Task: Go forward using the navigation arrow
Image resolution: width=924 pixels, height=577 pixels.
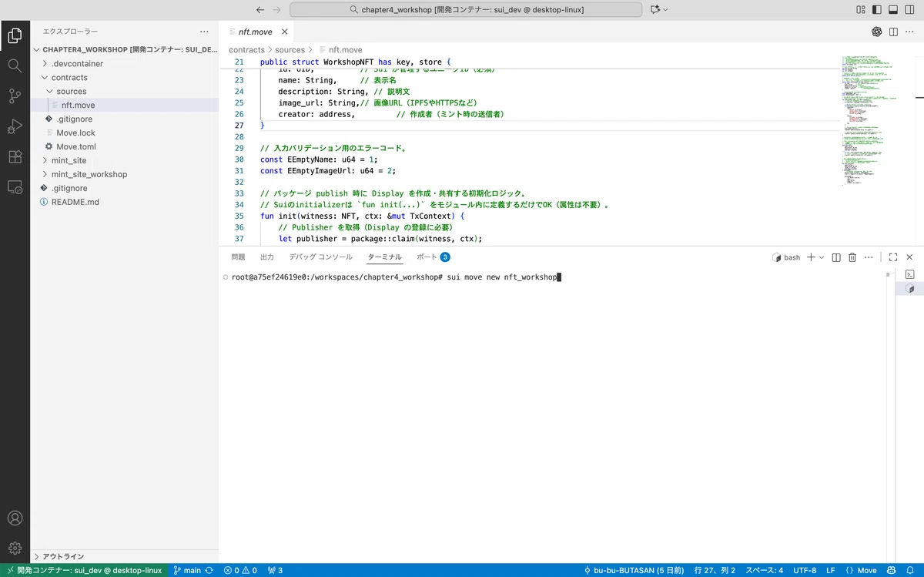Action: coord(278,10)
